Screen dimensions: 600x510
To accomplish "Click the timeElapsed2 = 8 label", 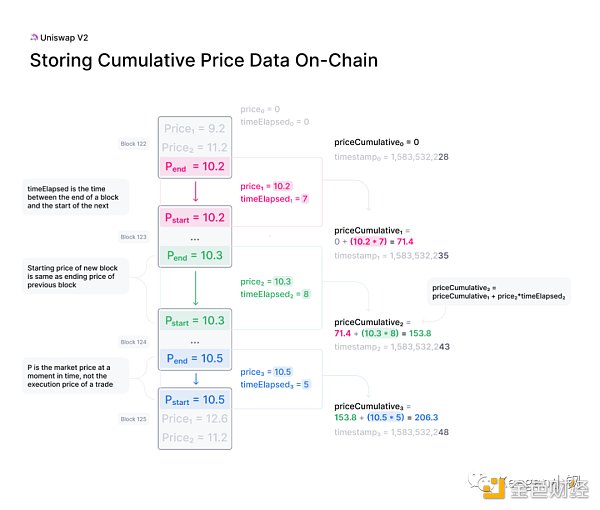I will click(x=275, y=295).
